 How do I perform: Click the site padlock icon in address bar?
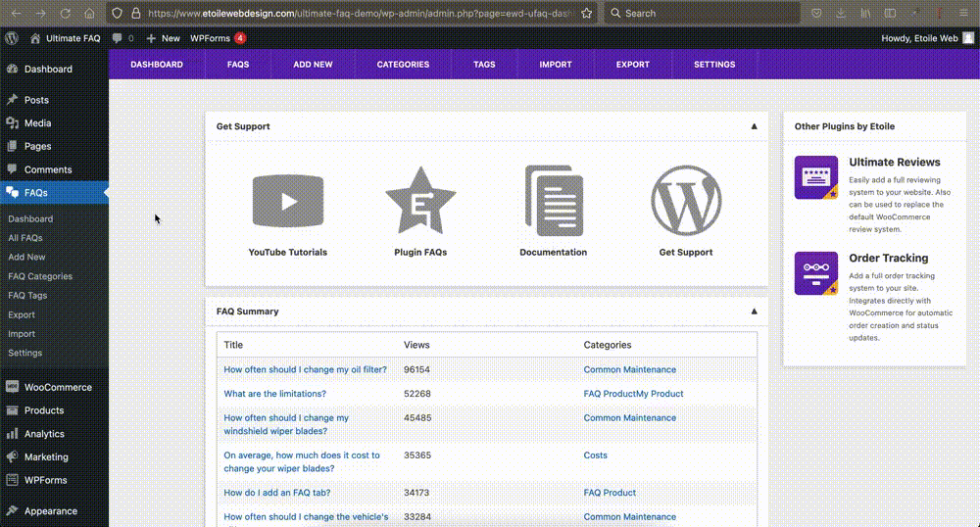tap(135, 13)
